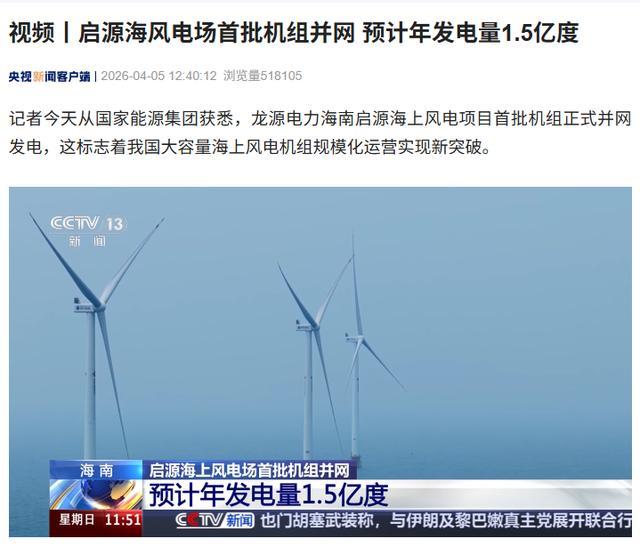The width and height of the screenshot is (640, 547).
Task: Click the article headline about 启源海风电场
Action: pos(293,33)
